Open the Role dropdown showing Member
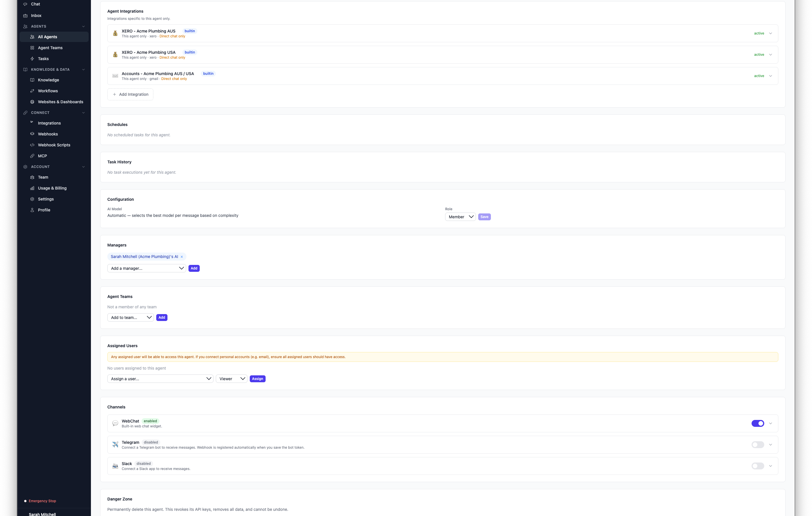812x516 pixels. (460, 217)
